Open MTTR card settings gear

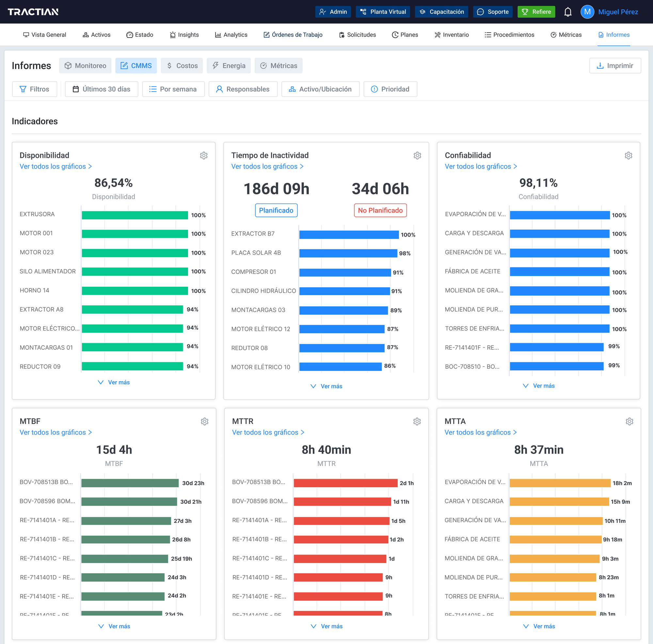pyautogui.click(x=417, y=421)
